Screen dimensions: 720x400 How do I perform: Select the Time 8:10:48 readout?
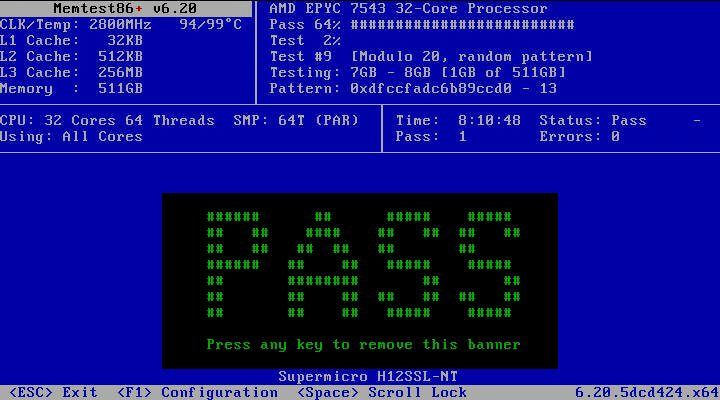458,120
